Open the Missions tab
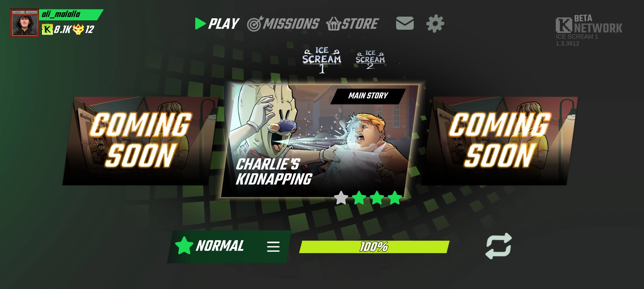Image resolution: width=644 pixels, height=289 pixels. [x=283, y=24]
